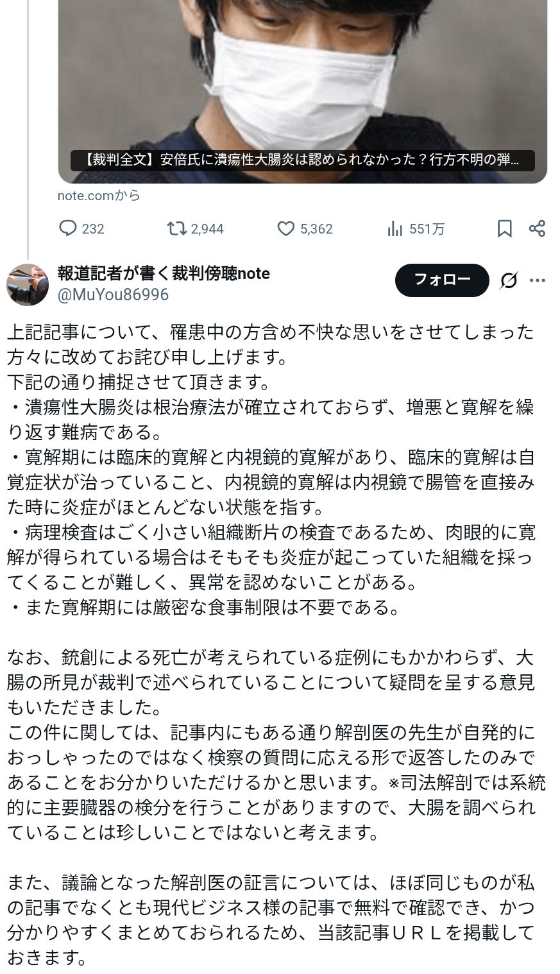Viewport: 560px width, 974px height.
Task: Tap the share icon
Action: tap(537, 228)
